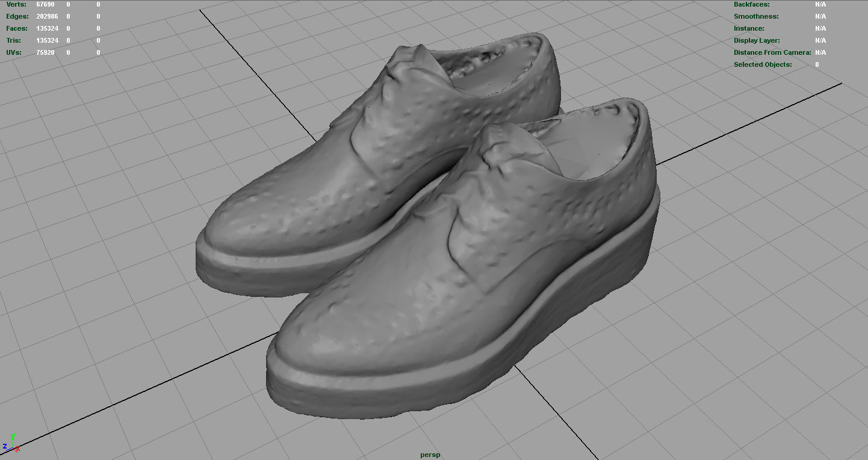
Task: Click the N/A value beside Backfaces
Action: pos(820,4)
